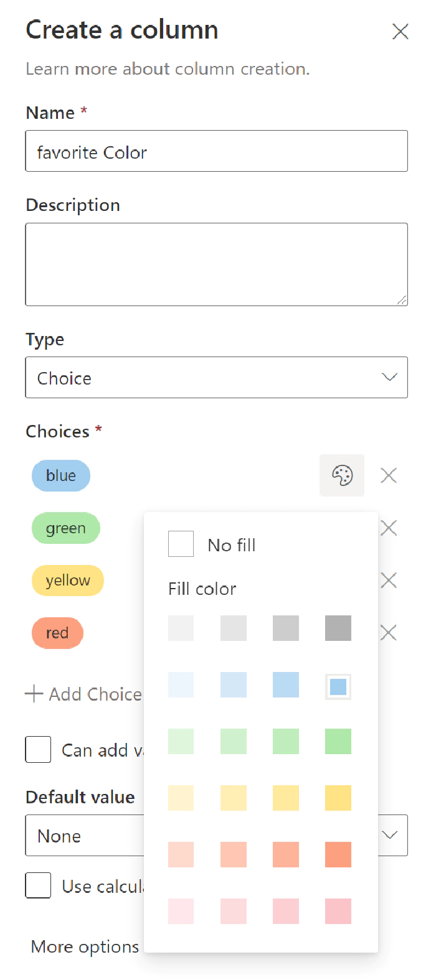
Task: Select the darkest gray fill swatch
Action: 337,628
